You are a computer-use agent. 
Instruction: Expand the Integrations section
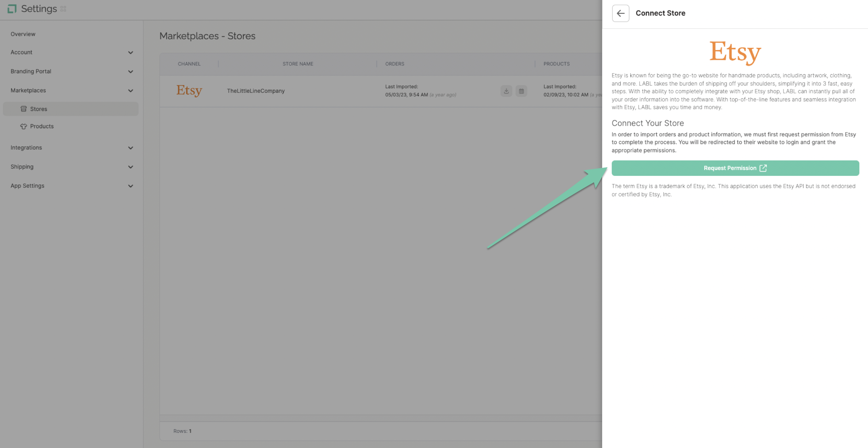tap(71, 148)
